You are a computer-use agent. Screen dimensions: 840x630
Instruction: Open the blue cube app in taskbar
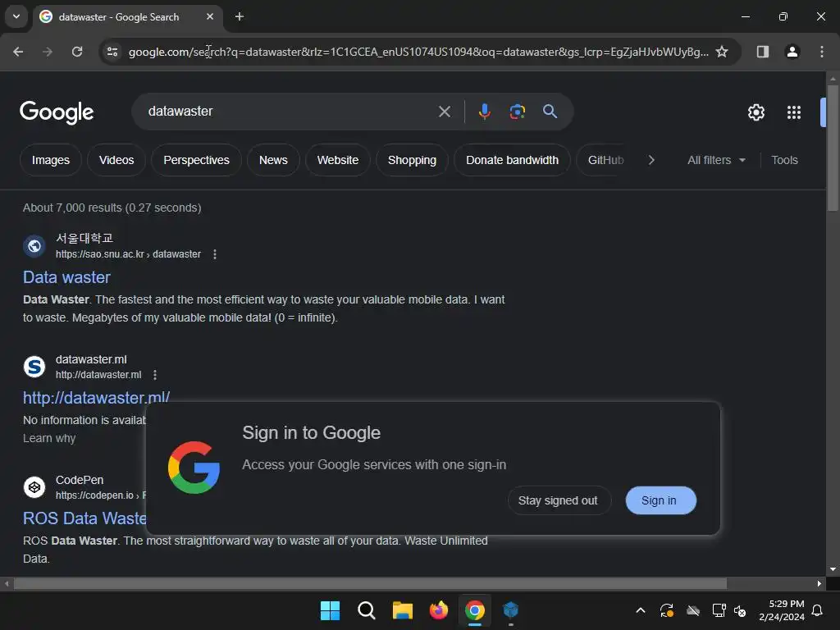pyautogui.click(x=511, y=610)
